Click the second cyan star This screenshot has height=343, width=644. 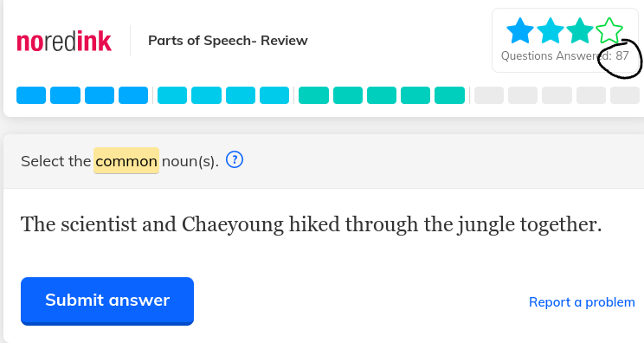[550, 31]
